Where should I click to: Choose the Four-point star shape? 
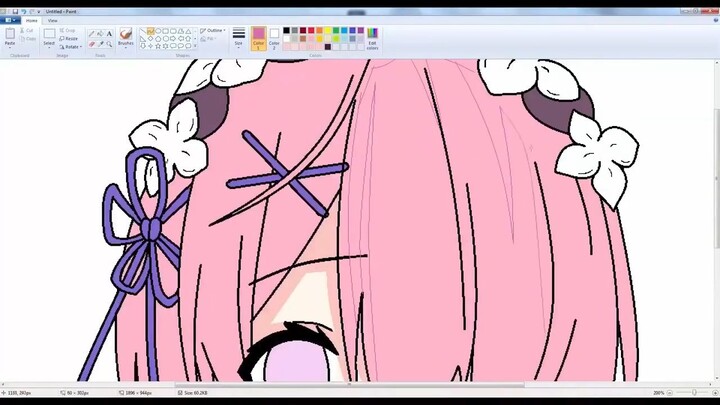pyautogui.click(x=151, y=46)
